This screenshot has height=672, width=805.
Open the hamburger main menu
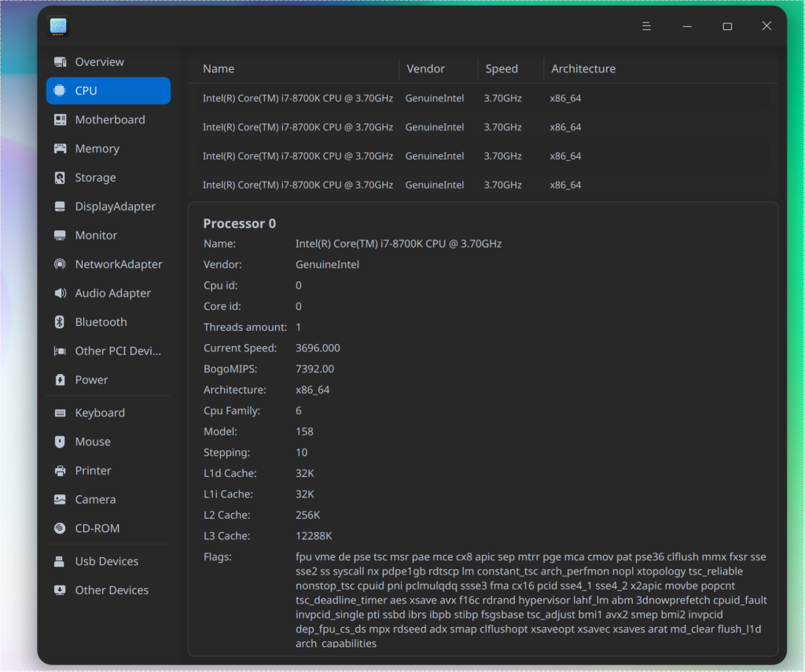(x=646, y=26)
